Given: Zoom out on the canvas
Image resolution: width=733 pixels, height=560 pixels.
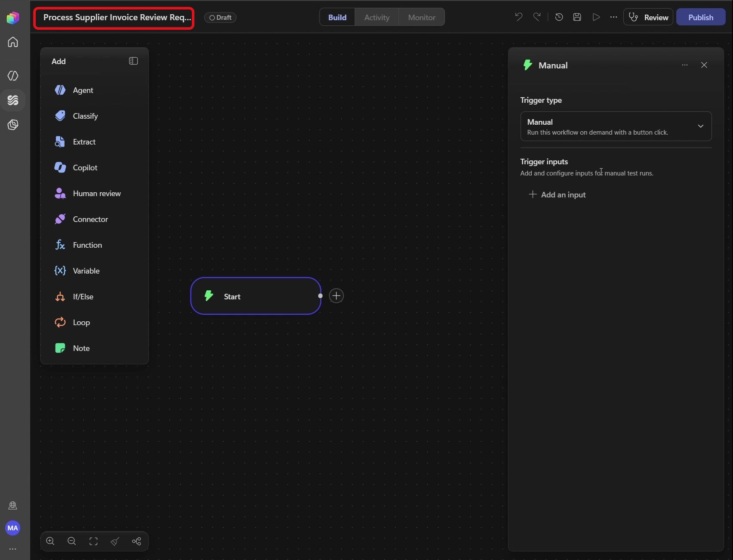Looking at the screenshot, I should coord(72,542).
